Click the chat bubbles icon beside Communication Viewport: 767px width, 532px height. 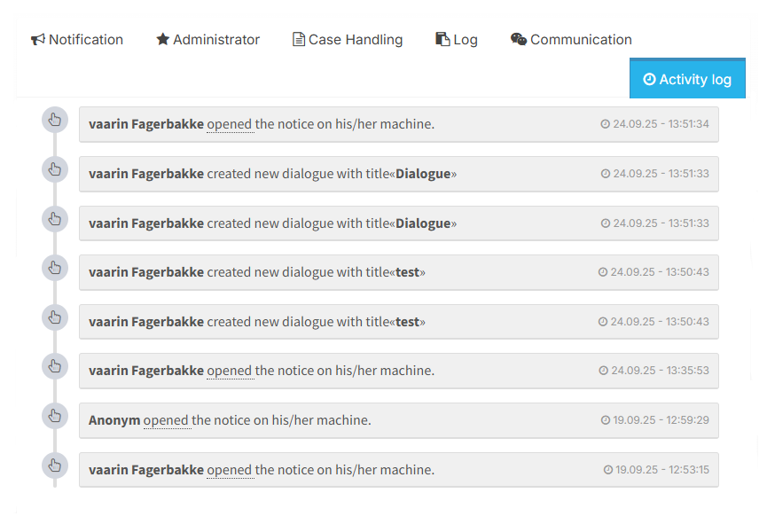[519, 40]
